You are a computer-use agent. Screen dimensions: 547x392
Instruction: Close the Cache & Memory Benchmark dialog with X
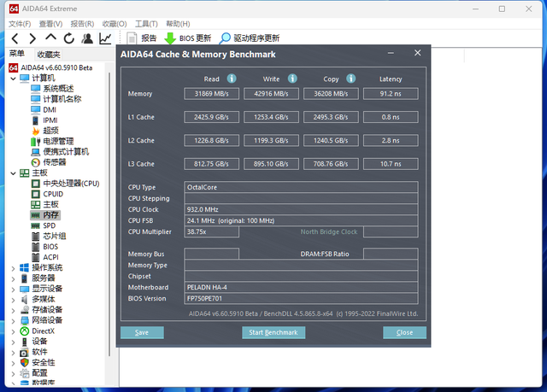tap(418, 53)
